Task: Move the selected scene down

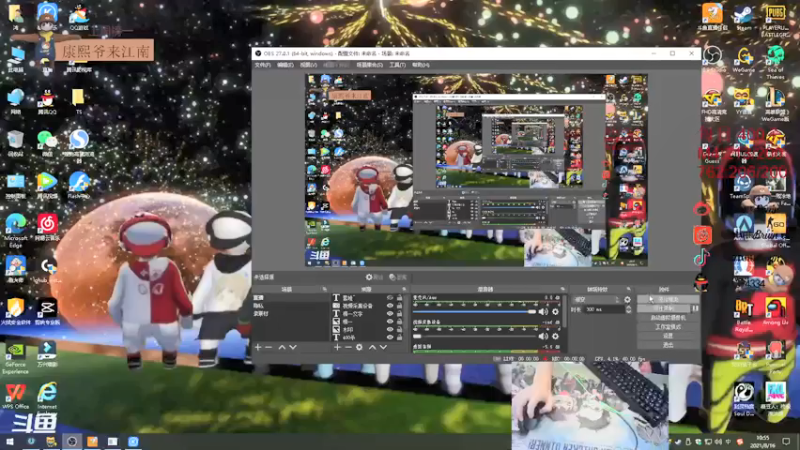Action: point(293,347)
